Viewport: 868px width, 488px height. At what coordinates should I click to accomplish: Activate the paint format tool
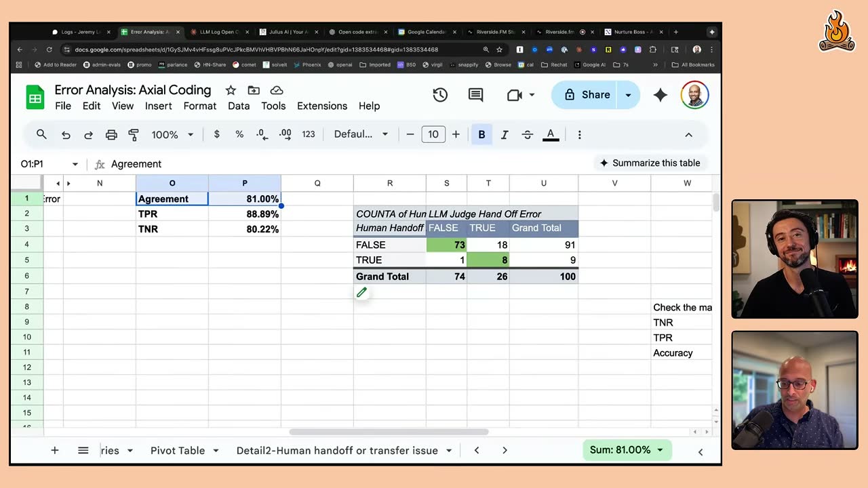tap(134, 135)
